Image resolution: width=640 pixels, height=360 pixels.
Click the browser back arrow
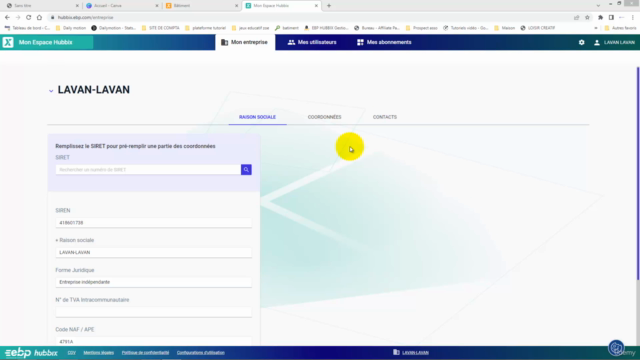7,18
